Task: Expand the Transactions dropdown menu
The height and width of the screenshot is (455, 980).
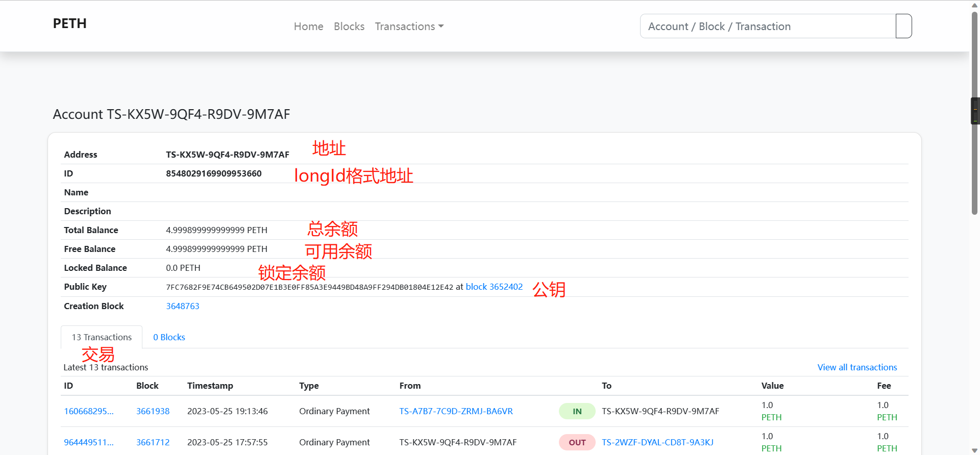Action: pos(409,27)
